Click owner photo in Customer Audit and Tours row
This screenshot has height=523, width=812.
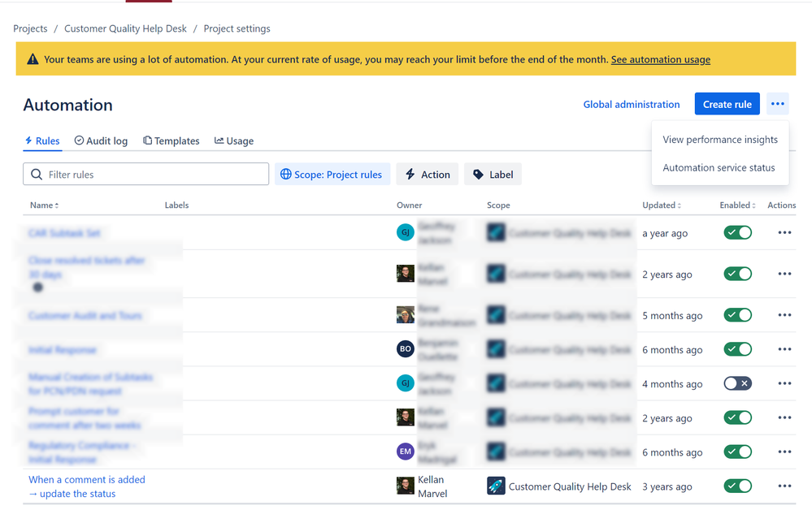point(406,314)
